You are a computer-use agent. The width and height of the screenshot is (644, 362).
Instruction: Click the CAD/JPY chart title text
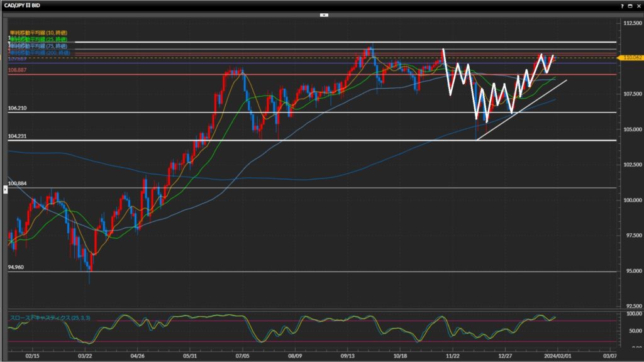tap(23, 5)
